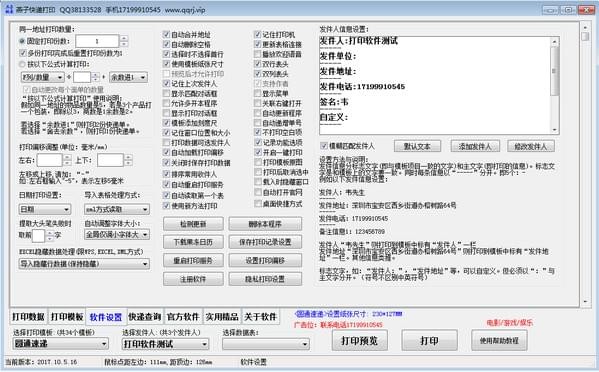
Task: Click the settings panel scrollbar down arrow
Action: coord(585,302)
